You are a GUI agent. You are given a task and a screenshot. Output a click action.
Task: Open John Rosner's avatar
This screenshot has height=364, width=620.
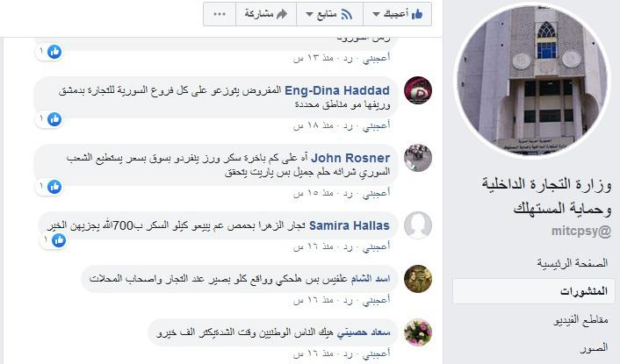417,158
